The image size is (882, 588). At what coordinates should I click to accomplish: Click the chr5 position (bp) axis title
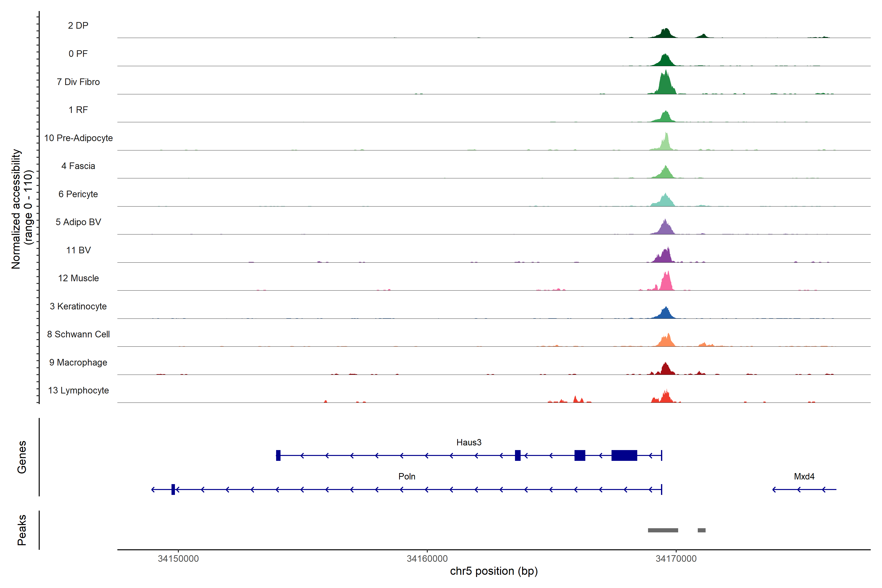click(x=493, y=571)
